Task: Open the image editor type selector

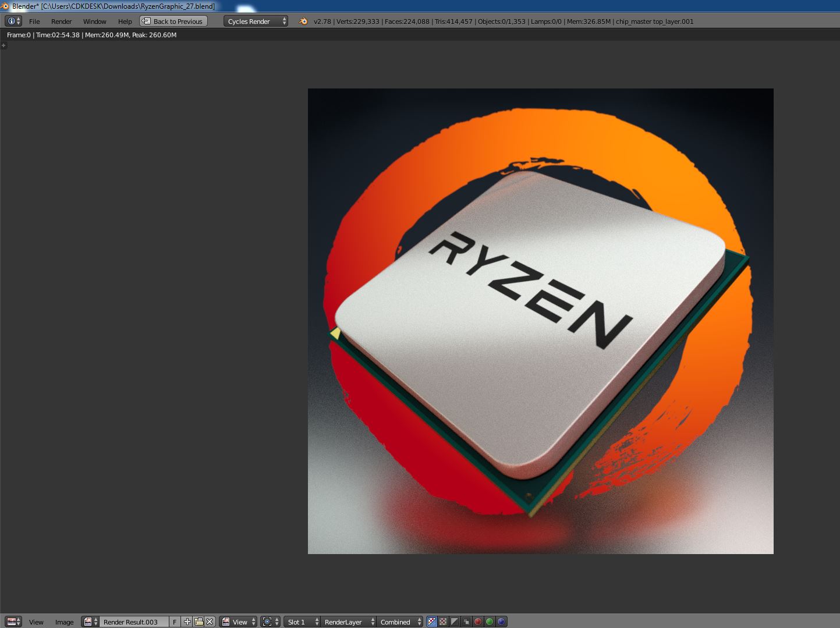Action: 13,622
